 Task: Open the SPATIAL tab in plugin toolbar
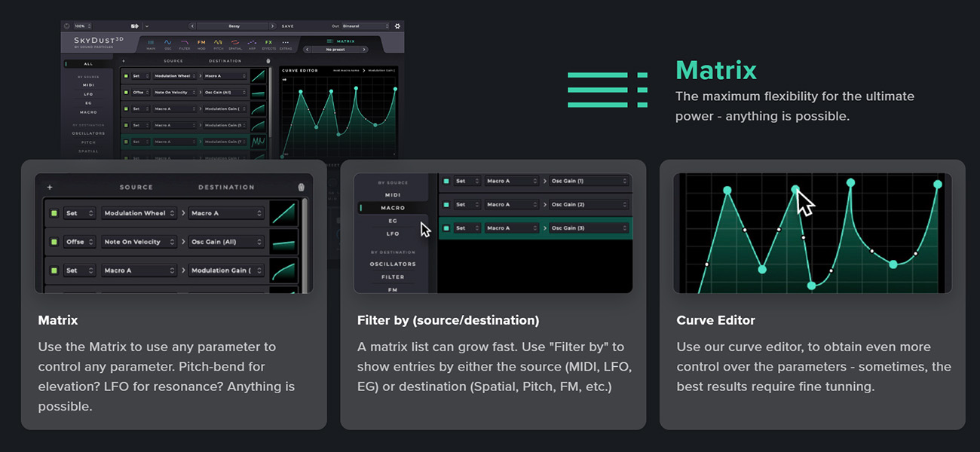tap(235, 45)
